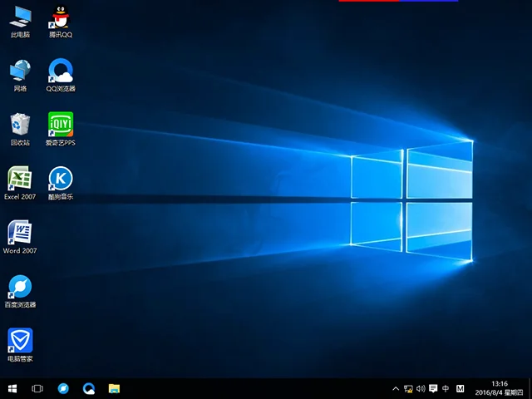Screen dimensions: 532x399
Task: Launch the 爱奇艺PPS desktop shortcut
Action: click(61, 130)
